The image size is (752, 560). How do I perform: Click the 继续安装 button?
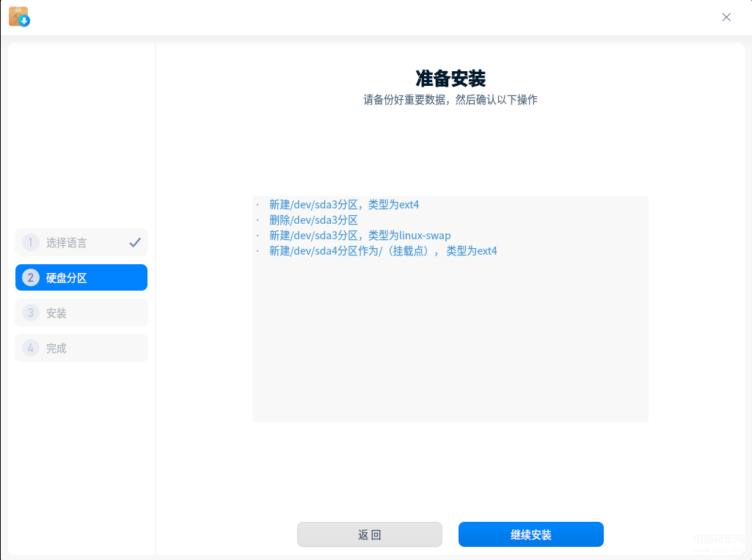[x=531, y=534]
